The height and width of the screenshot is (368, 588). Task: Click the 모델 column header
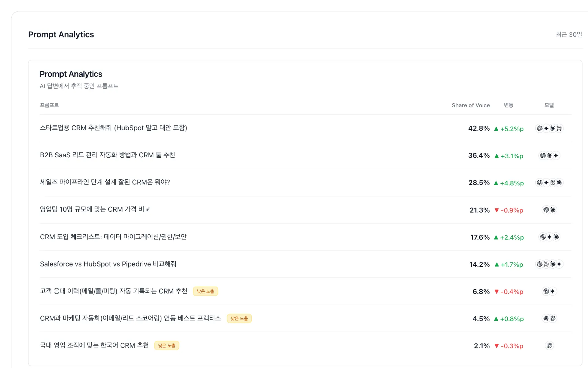tap(549, 105)
